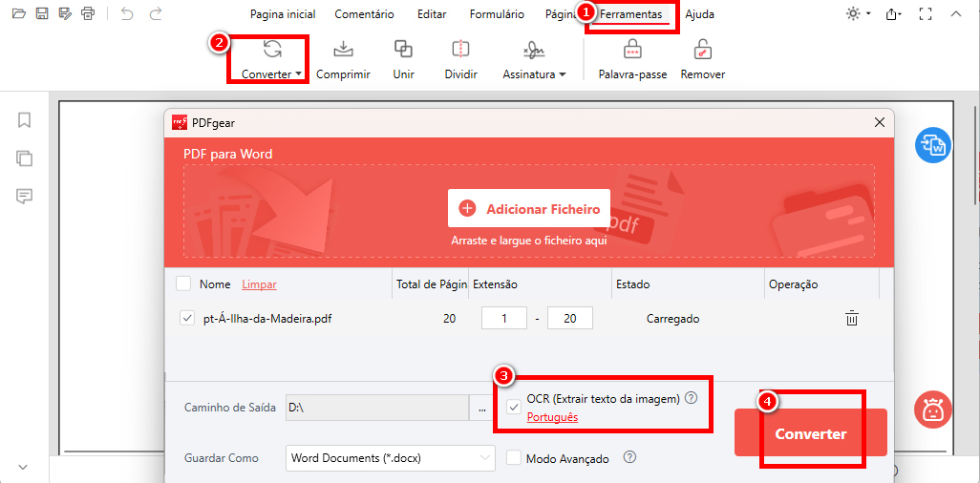Print the document with printer icon
The width and height of the screenshot is (980, 483).
89,13
